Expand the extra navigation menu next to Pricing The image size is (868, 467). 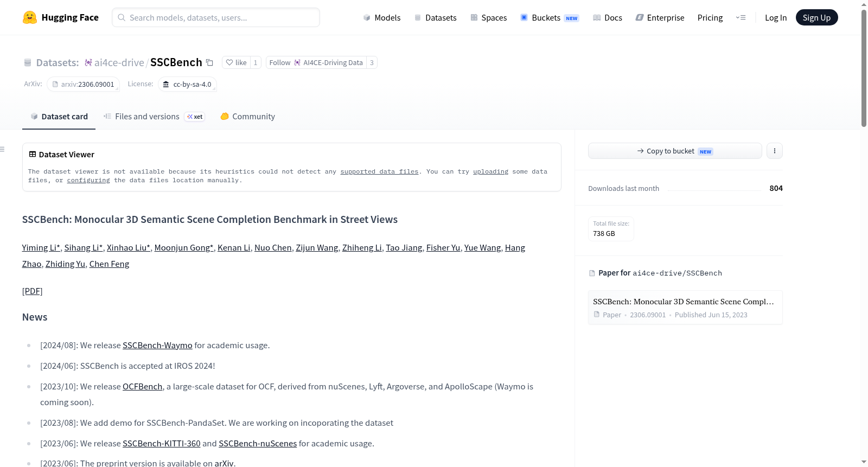(741, 17)
